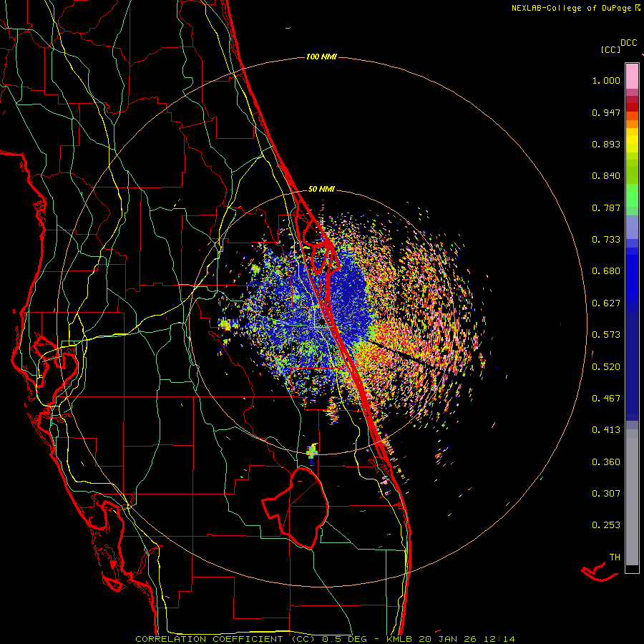Image resolution: width=644 pixels, height=644 pixels.
Task: Select the 0.840 legend value
Action: click(606, 176)
